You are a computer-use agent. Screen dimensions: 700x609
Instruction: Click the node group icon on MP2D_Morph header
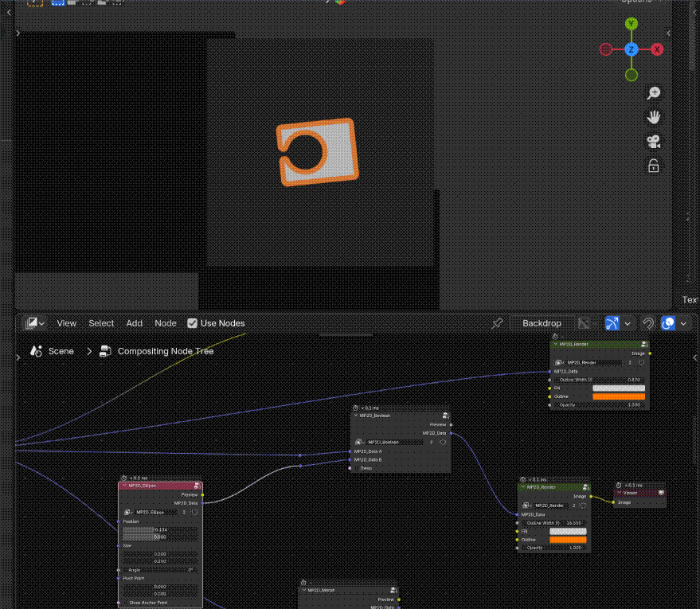[393, 590]
